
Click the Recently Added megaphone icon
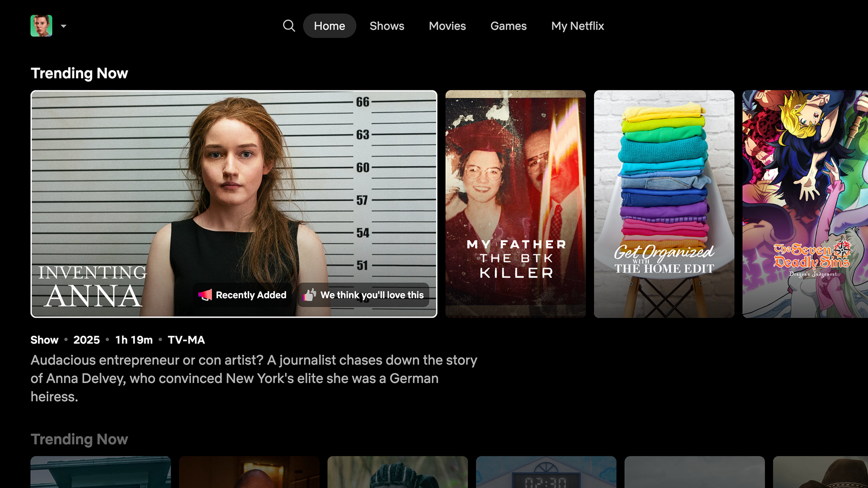[x=205, y=295]
